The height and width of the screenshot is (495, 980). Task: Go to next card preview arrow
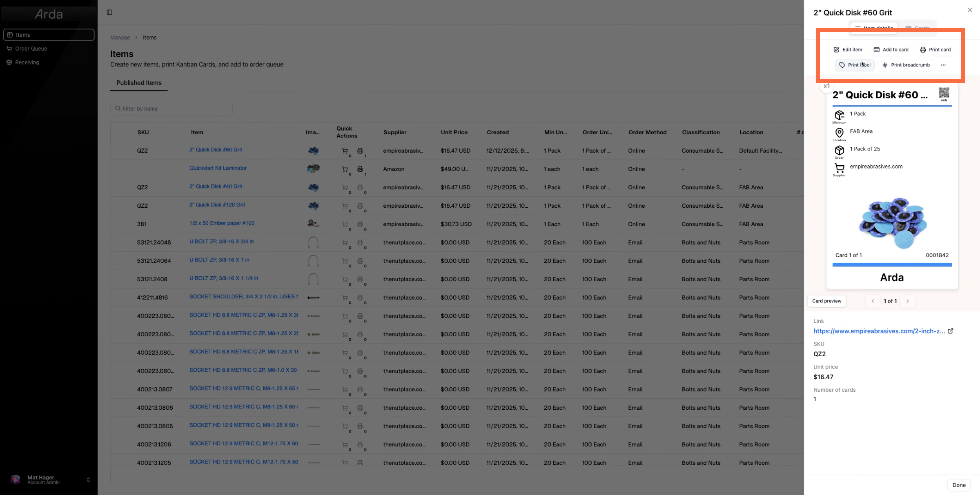[x=907, y=301]
